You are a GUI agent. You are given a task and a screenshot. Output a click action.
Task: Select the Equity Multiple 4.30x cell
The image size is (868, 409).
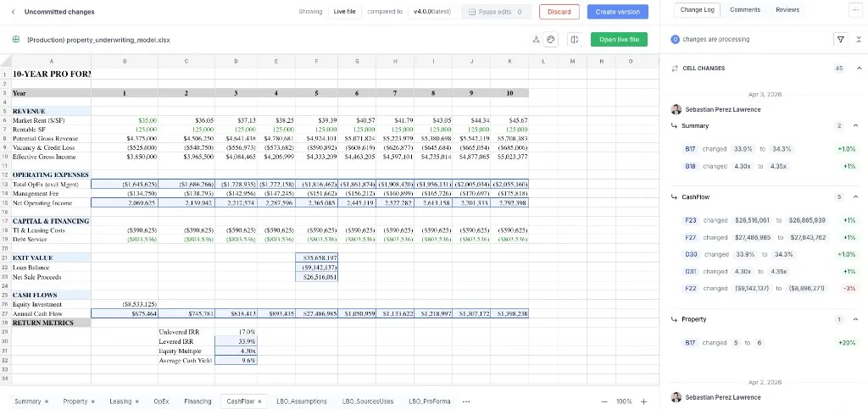pyautogui.click(x=236, y=351)
